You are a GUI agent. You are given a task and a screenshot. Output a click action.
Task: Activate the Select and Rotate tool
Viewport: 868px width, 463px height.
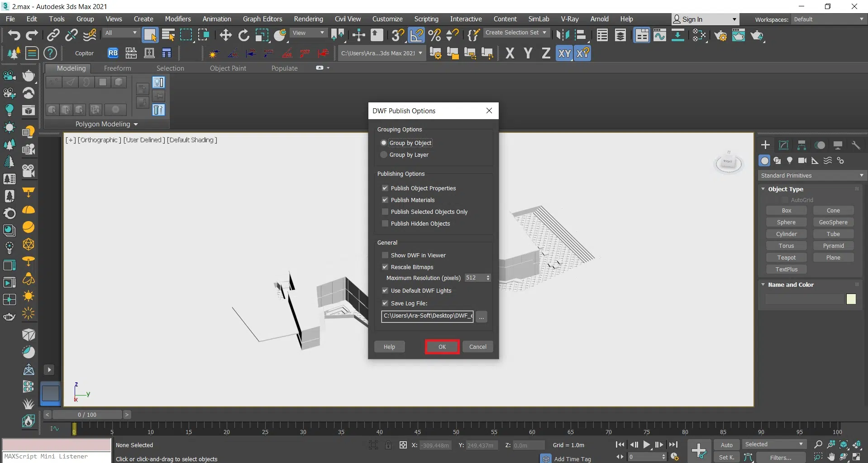[x=243, y=35]
